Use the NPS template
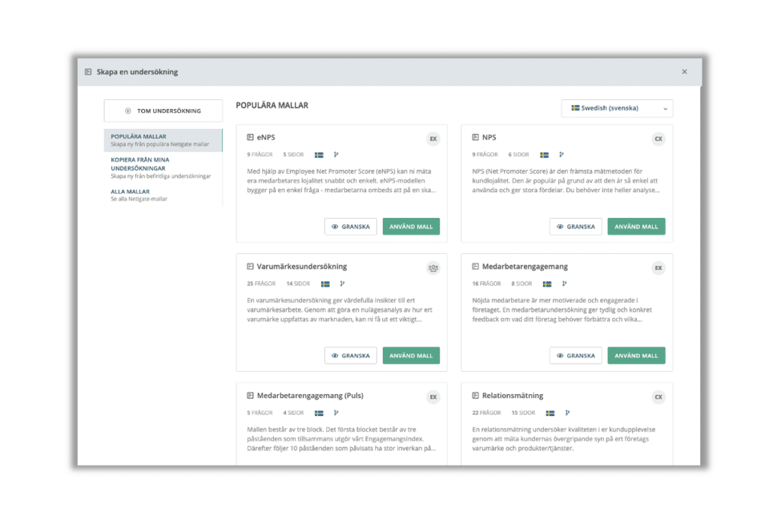The image size is (781, 532). pyautogui.click(x=636, y=226)
